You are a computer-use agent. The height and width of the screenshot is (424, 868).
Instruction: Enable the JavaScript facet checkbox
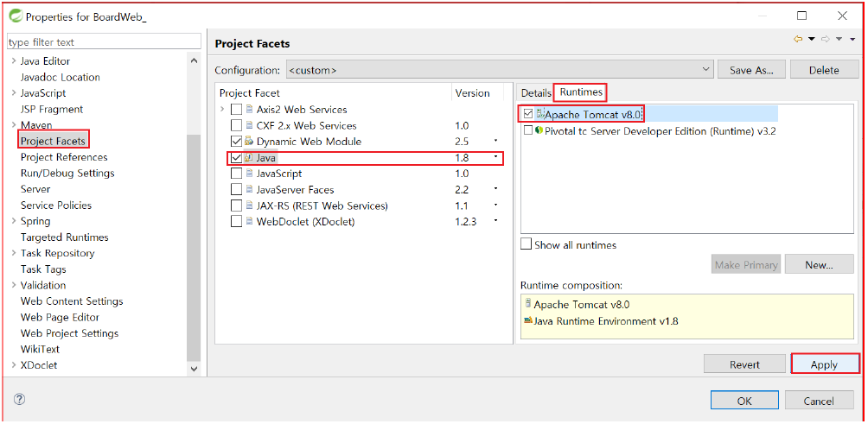[236, 174]
